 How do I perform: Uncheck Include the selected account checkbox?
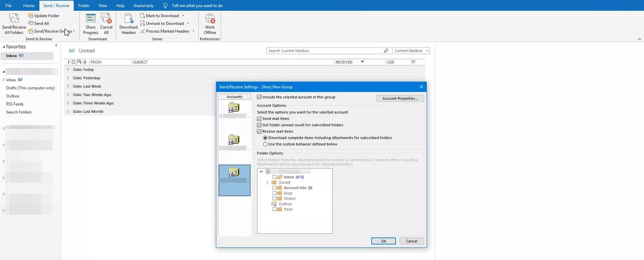click(259, 98)
